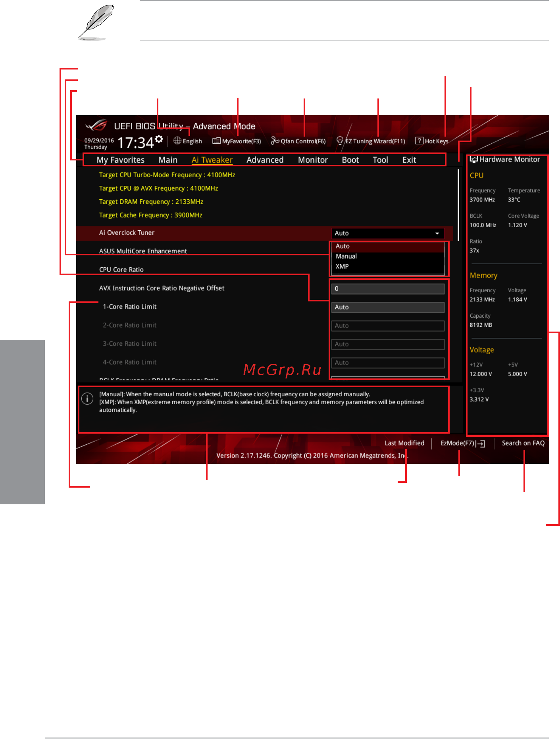Click the 3-Core Ratio Limit Auto field
Viewport: 560px width, 739px height.
click(388, 344)
